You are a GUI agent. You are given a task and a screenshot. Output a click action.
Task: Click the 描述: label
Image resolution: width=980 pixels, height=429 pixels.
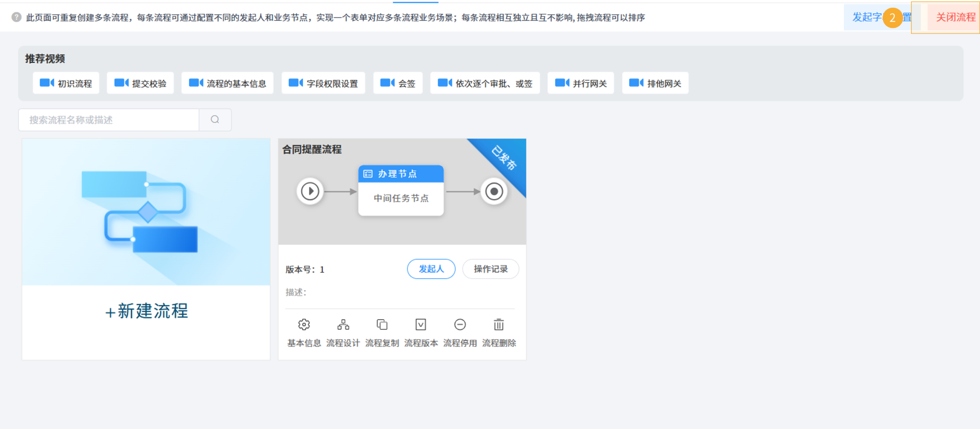296,293
